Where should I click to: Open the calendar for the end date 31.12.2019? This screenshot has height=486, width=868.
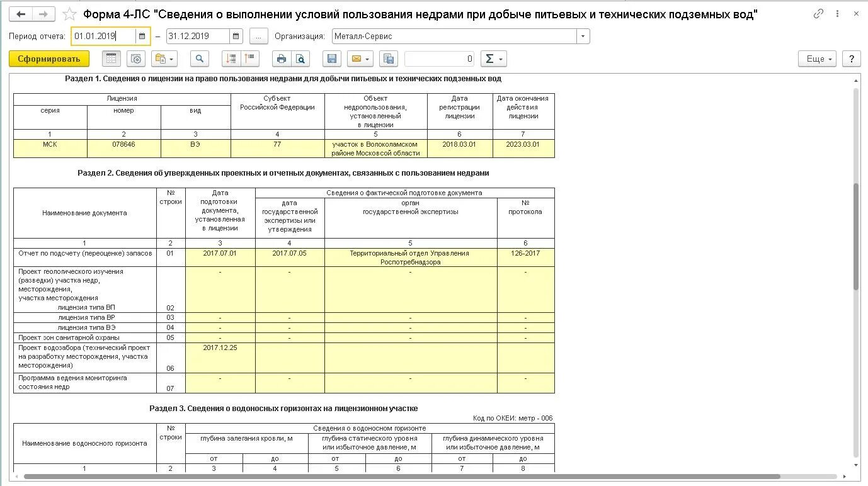click(x=236, y=37)
